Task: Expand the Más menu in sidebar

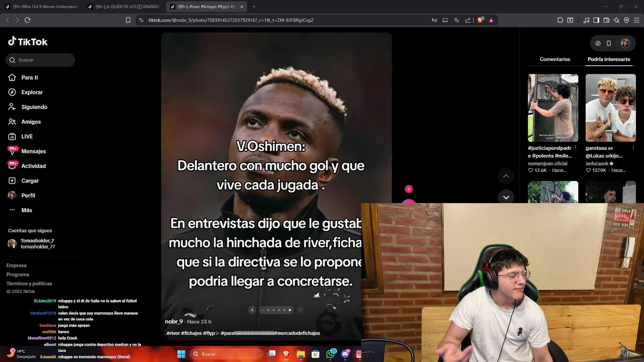Action: [21, 210]
